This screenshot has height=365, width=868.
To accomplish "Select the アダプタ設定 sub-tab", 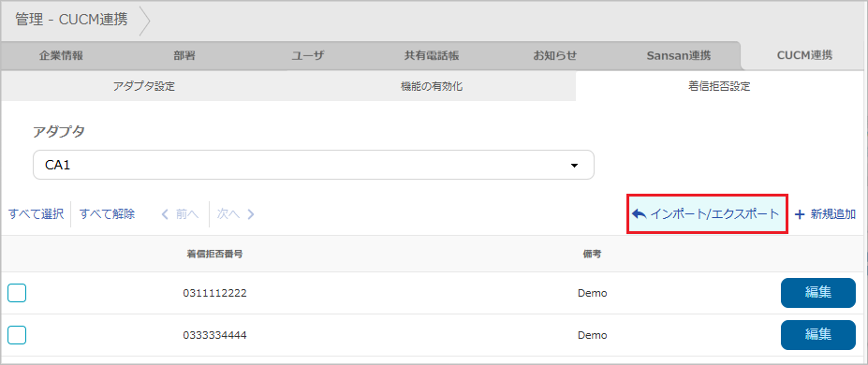I will click(x=144, y=86).
